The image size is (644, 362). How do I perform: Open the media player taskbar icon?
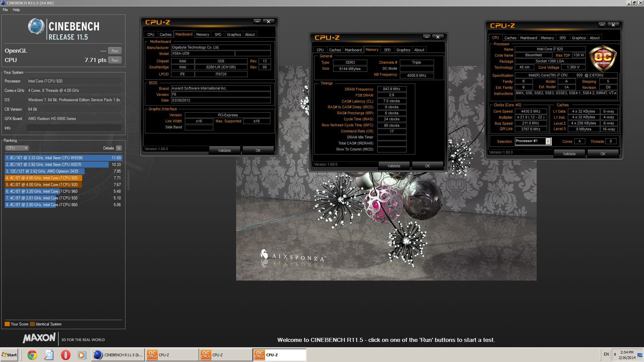tap(82, 355)
